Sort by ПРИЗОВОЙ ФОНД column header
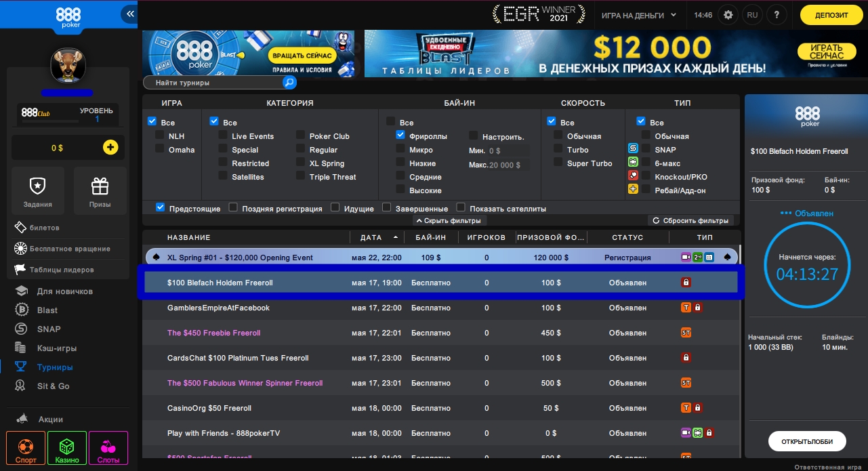868x471 pixels. pyautogui.click(x=551, y=237)
